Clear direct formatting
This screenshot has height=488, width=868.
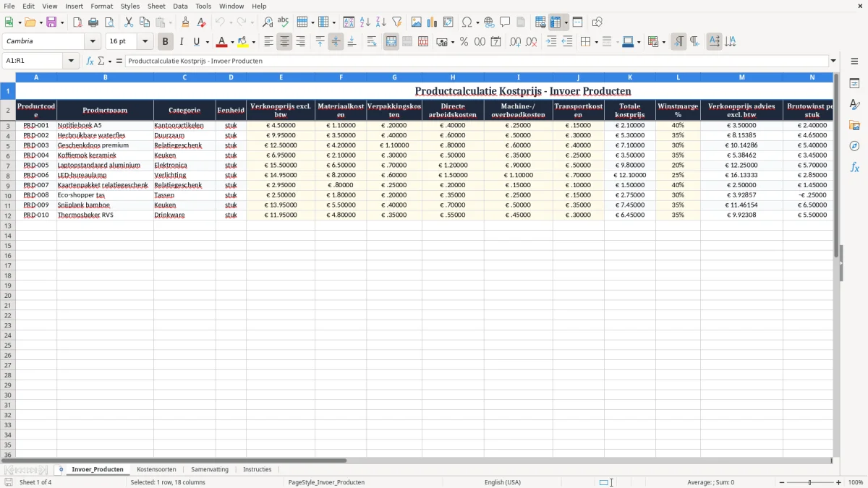[202, 22]
